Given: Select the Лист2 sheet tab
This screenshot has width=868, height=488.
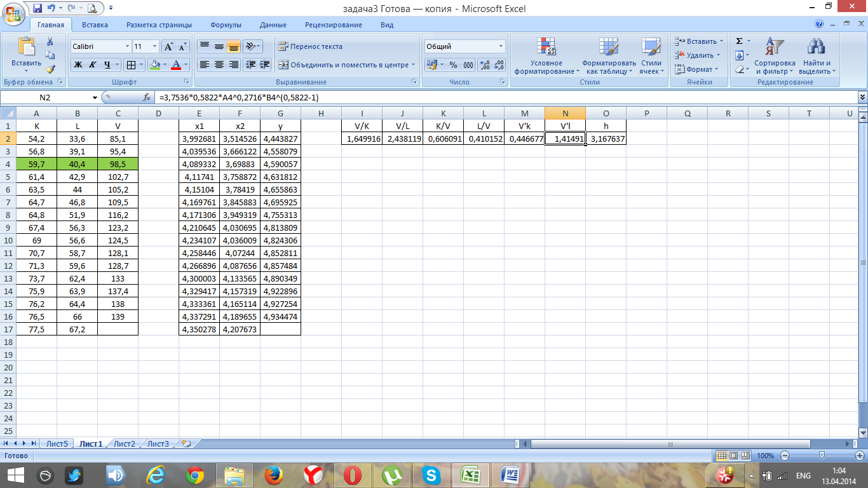Looking at the screenshot, I should (125, 444).
